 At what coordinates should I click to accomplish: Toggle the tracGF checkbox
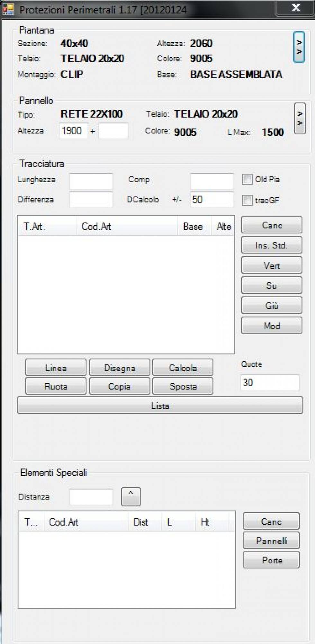(247, 200)
